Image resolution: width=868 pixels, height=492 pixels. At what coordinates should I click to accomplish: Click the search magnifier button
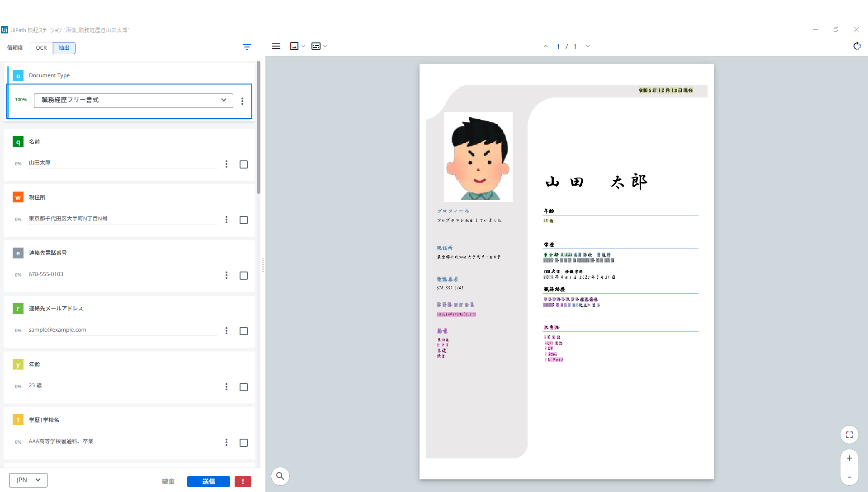click(x=280, y=476)
